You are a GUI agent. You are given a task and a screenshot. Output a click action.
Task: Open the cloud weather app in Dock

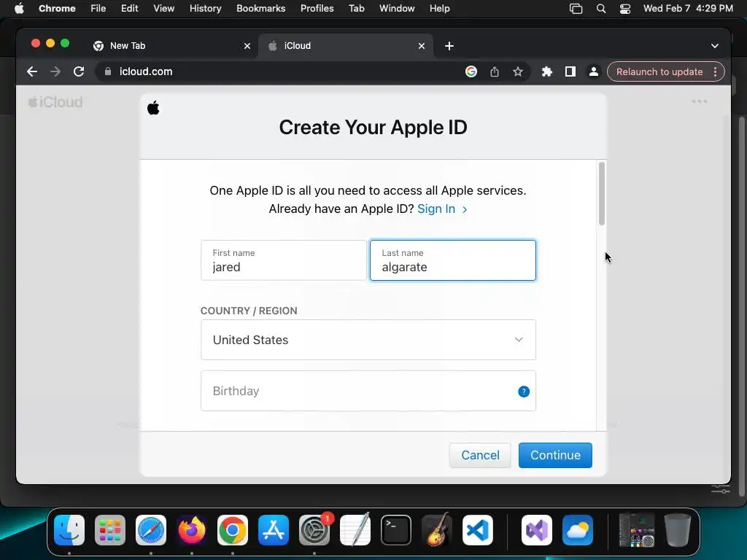[578, 530]
